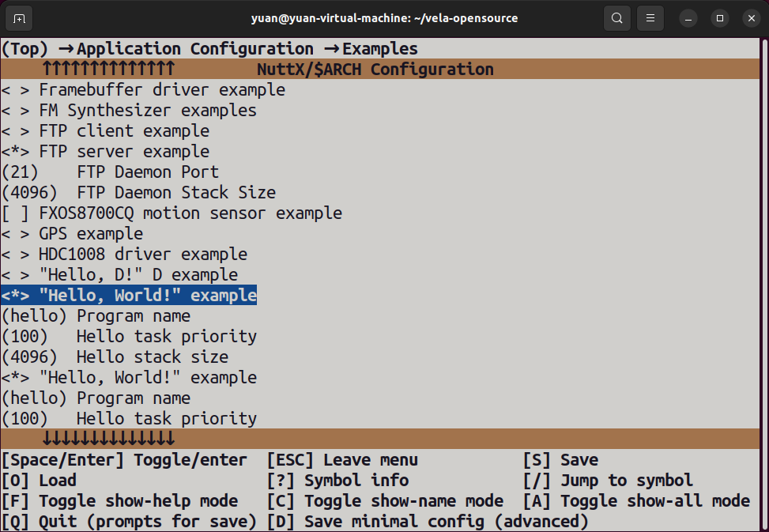
Task: Click [Q] Quit (prompts for save)
Action: click(x=129, y=521)
